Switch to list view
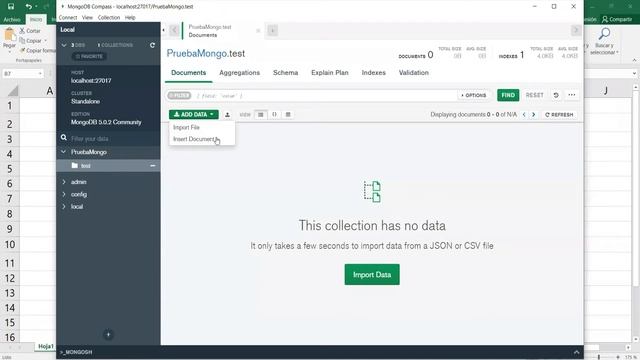 coord(260,115)
